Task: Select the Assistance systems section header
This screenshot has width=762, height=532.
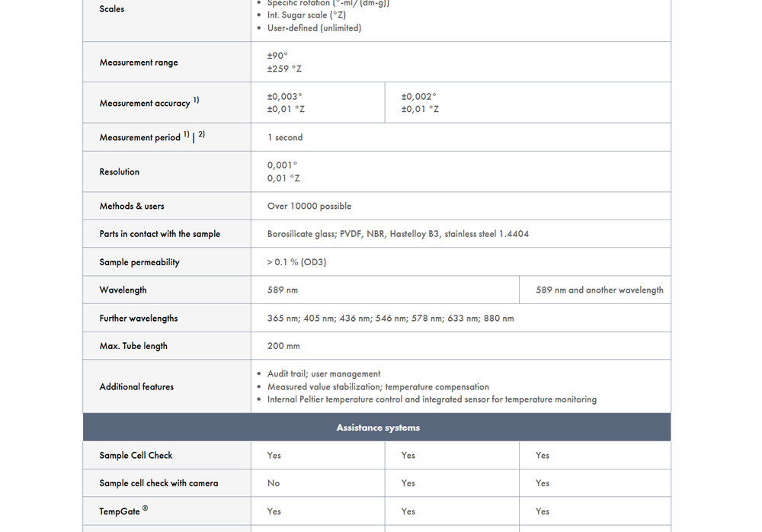Action: (378, 428)
